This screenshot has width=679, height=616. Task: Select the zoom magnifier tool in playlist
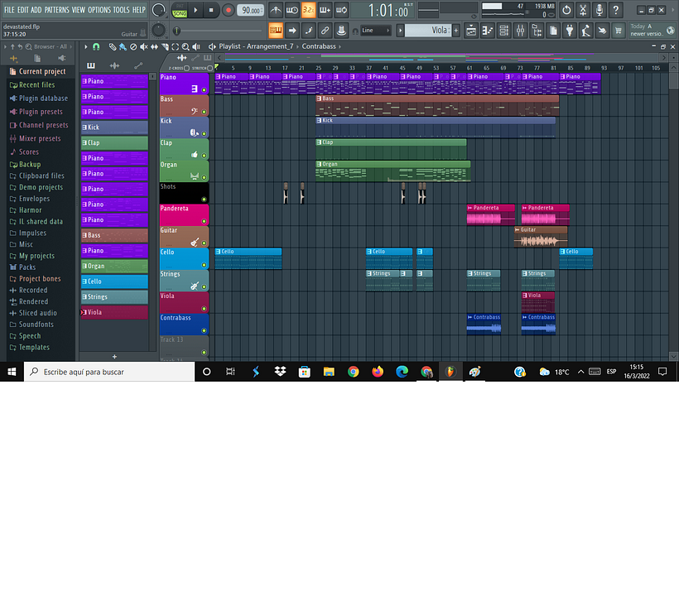[185, 46]
